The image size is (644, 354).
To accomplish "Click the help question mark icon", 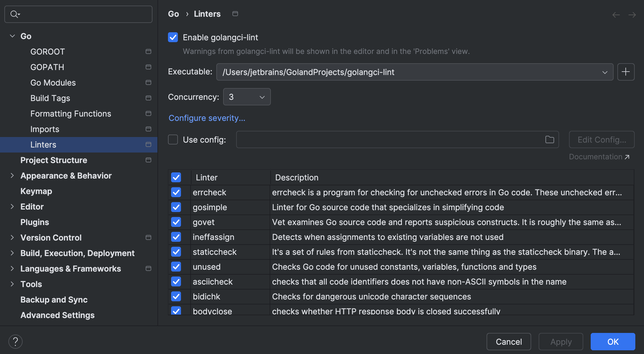I will pos(15,341).
